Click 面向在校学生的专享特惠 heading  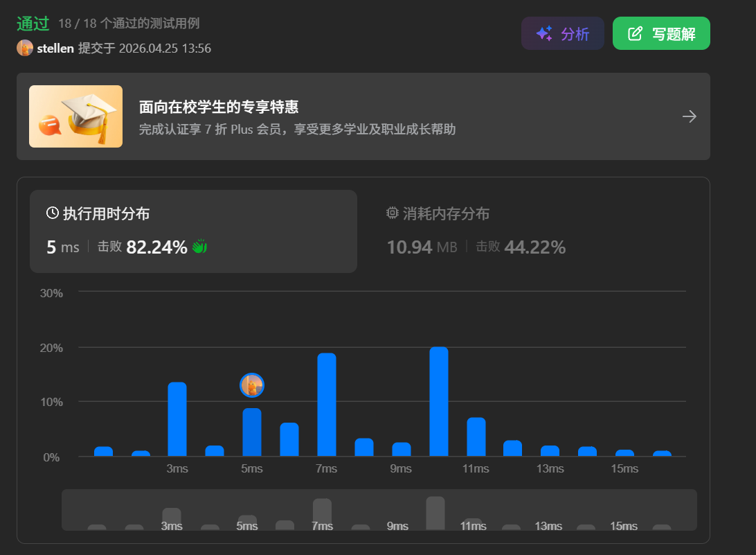coord(219,107)
